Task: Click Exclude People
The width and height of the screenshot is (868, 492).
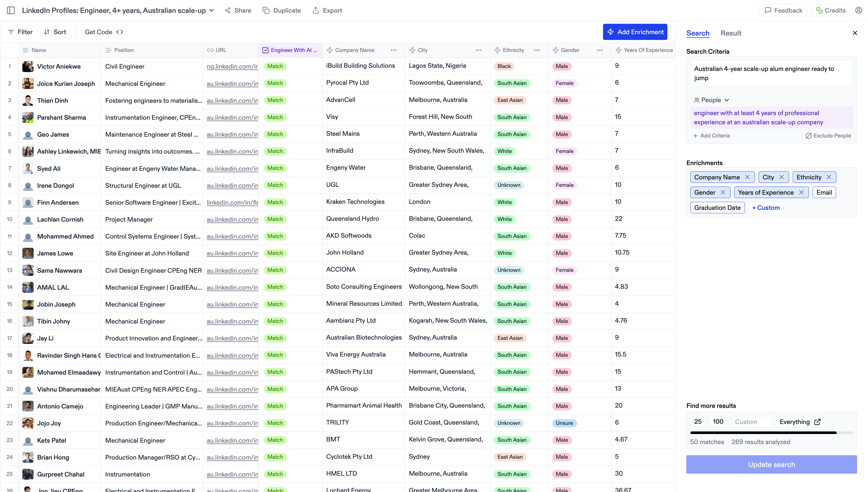Action: pyautogui.click(x=828, y=135)
